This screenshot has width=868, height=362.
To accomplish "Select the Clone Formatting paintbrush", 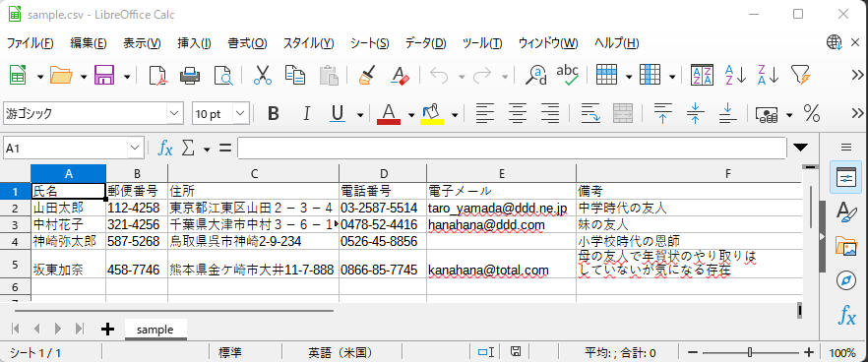I will [x=366, y=75].
